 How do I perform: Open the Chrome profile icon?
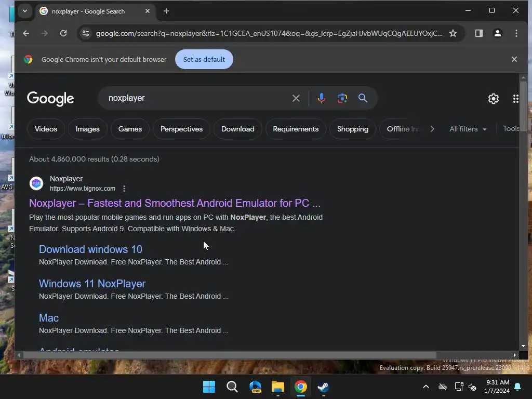click(497, 33)
